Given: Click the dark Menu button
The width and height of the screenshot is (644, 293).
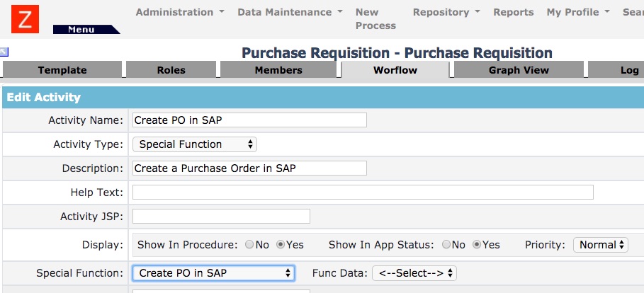Looking at the screenshot, I should 83,29.
